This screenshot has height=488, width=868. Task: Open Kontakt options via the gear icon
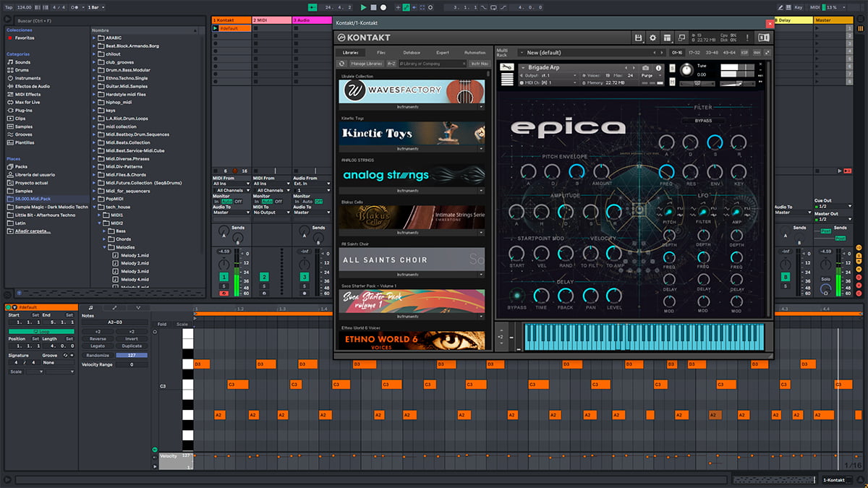[x=653, y=38]
